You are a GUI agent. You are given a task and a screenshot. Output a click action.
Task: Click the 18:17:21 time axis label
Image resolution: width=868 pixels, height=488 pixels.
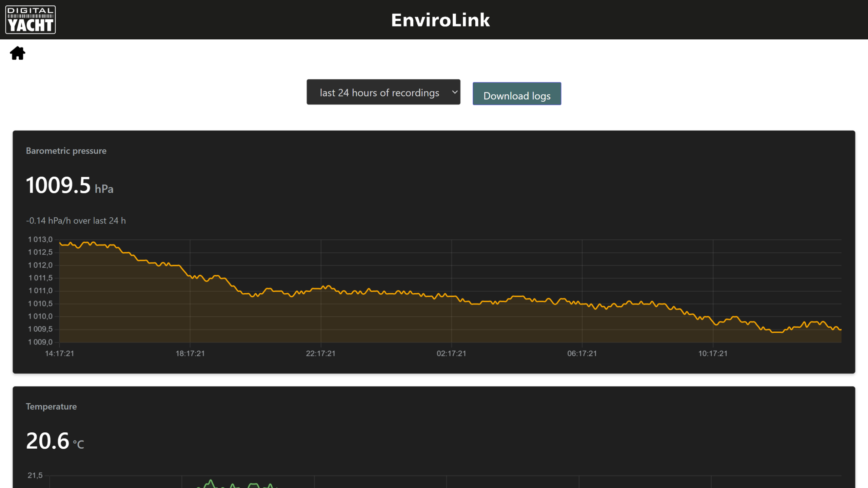pyautogui.click(x=190, y=353)
